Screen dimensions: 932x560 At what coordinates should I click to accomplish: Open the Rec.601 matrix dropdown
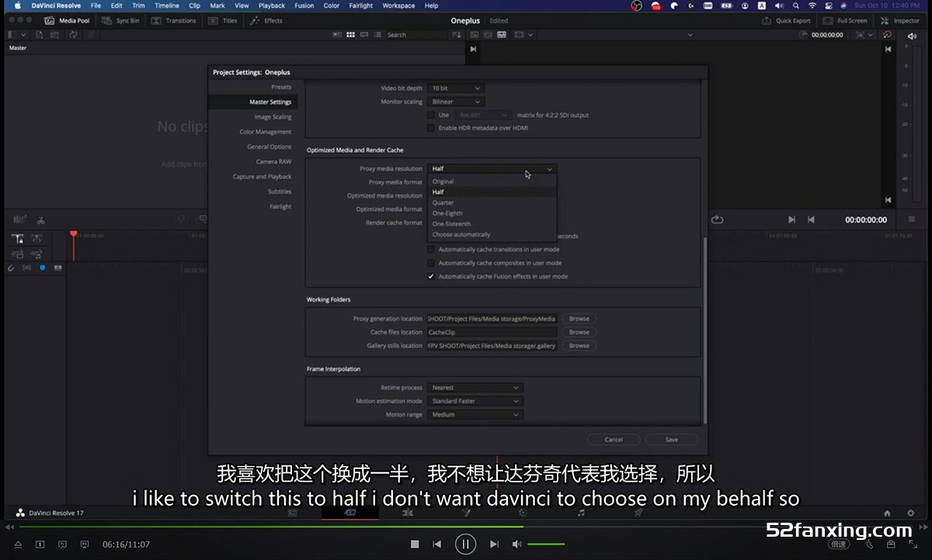(x=483, y=115)
